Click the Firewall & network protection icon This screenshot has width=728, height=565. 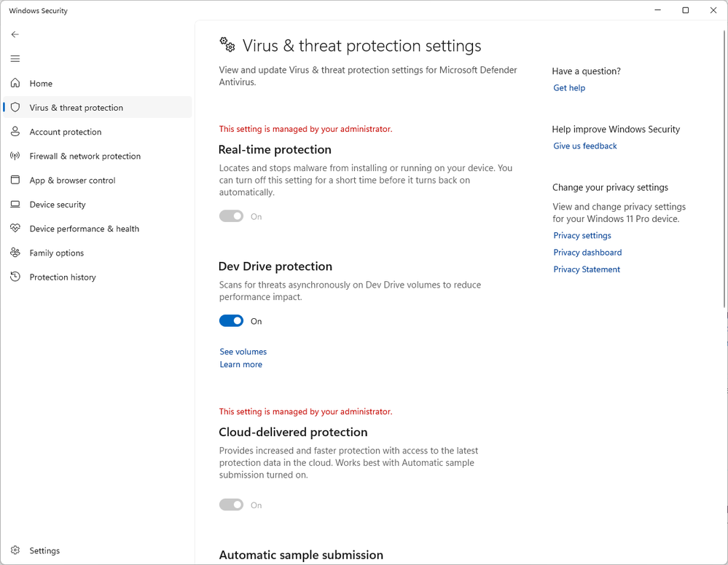(x=15, y=156)
